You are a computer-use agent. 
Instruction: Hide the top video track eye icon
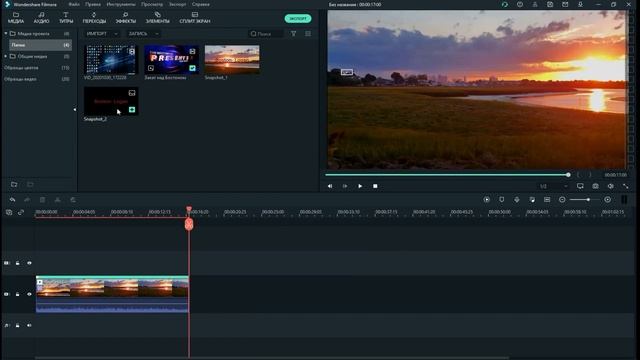point(29,263)
